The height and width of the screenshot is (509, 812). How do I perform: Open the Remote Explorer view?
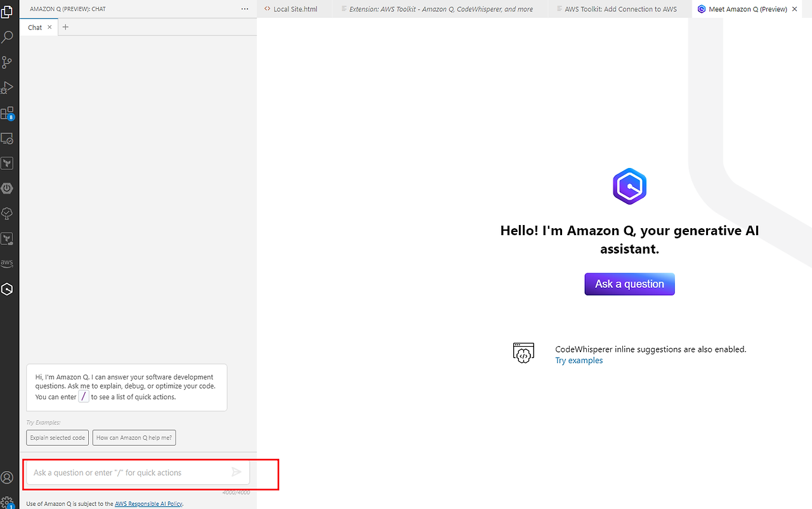8,138
